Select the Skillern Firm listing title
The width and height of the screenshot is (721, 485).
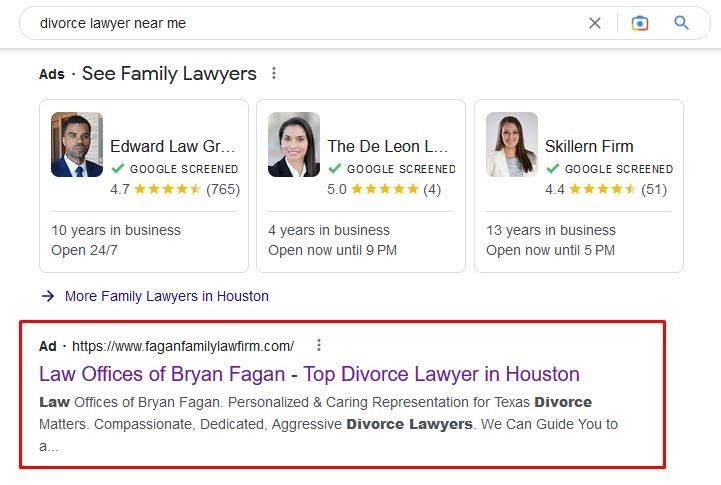coord(589,146)
